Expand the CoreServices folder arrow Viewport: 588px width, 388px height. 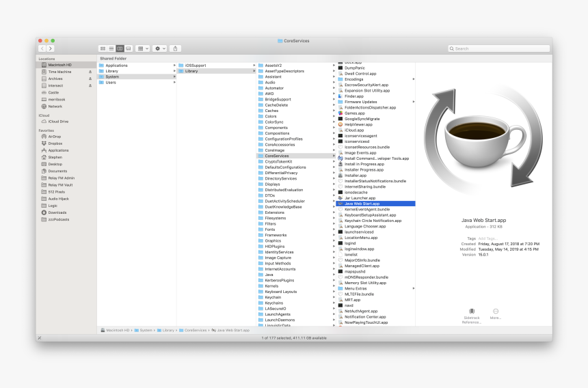click(334, 156)
